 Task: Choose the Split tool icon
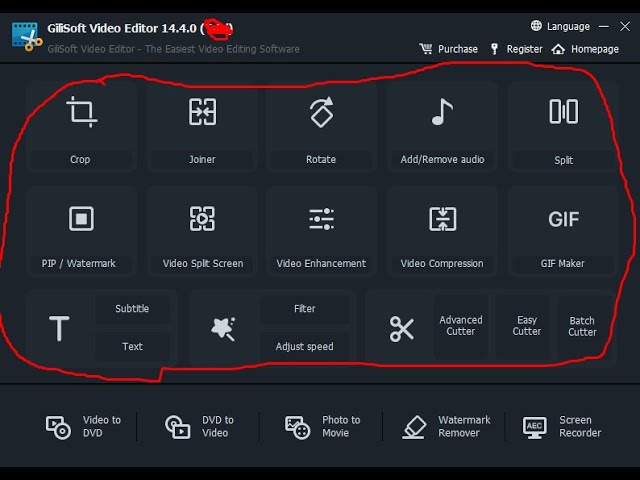pos(564,111)
